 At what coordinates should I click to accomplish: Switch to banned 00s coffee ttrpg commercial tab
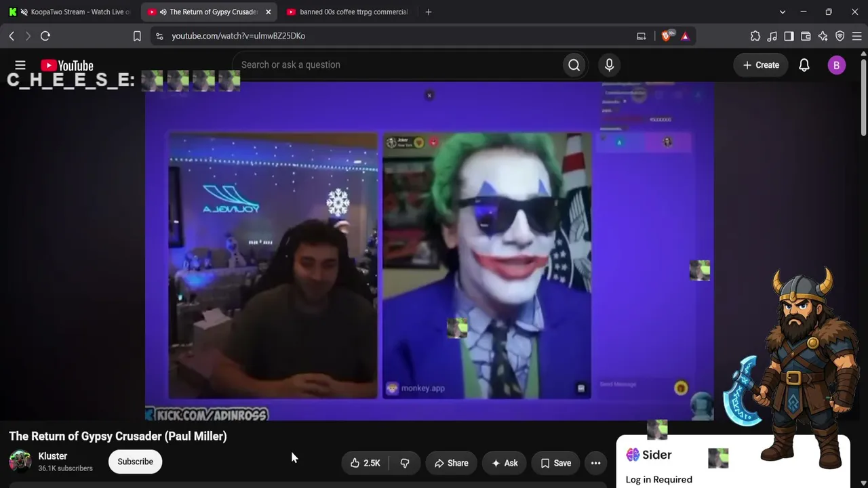pyautogui.click(x=347, y=12)
